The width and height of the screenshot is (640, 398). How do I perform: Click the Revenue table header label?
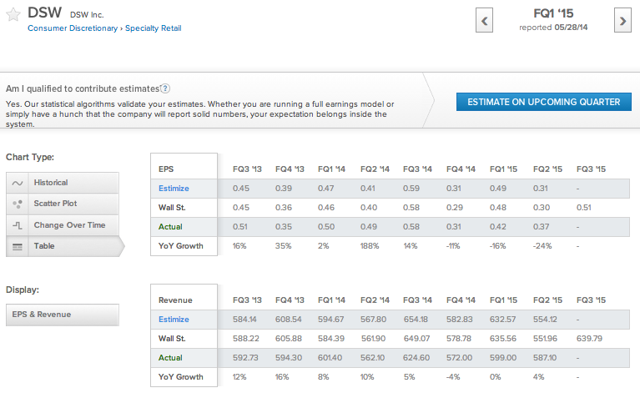coord(175,300)
